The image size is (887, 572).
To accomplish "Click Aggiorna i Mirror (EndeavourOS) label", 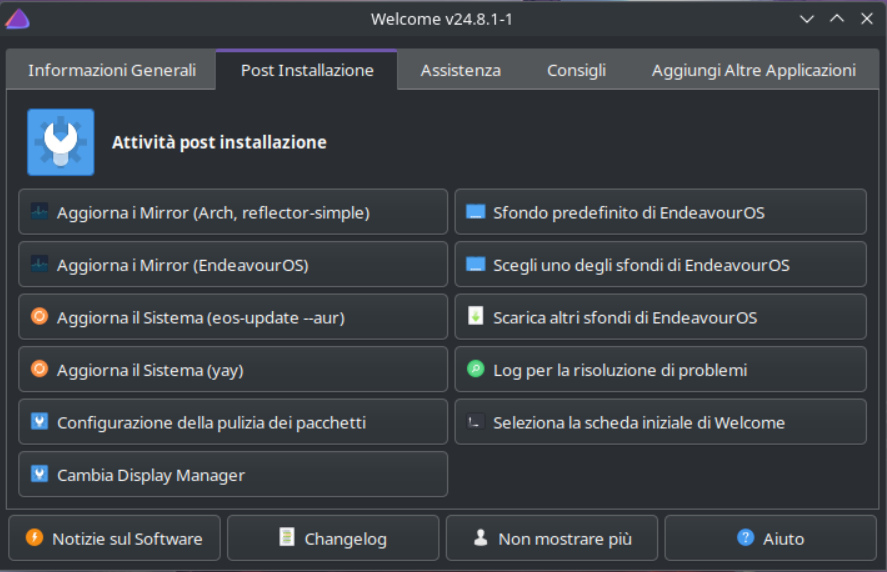I will tap(183, 265).
